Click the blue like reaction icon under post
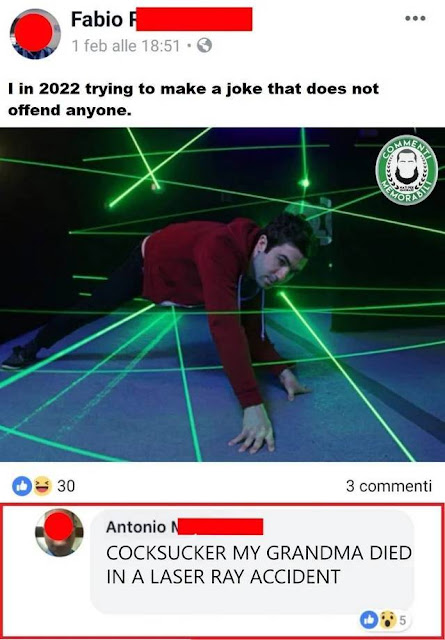445x640 pixels. pos(22,486)
